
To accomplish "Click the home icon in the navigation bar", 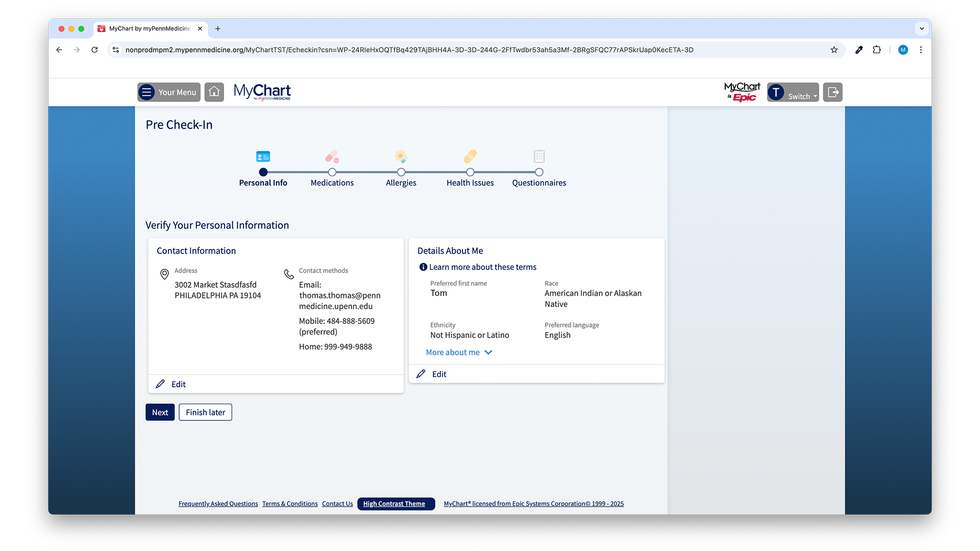I will [214, 92].
